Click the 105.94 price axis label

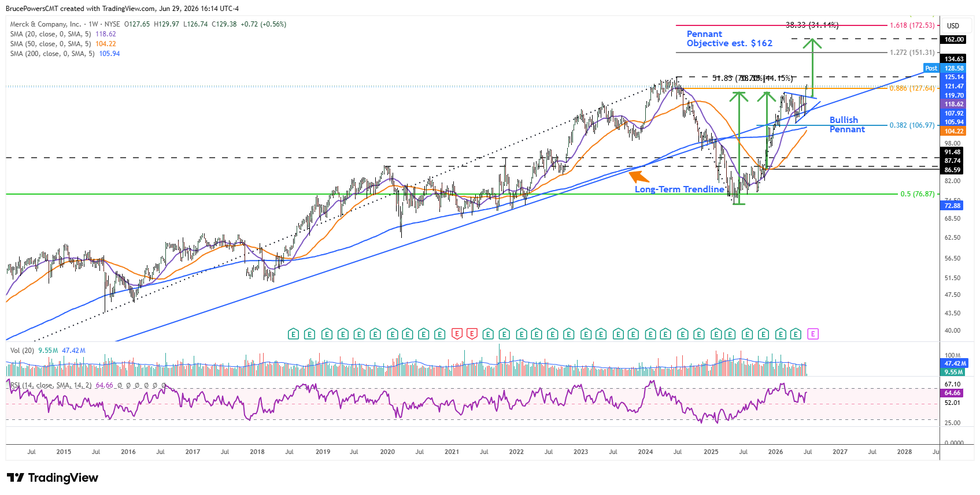(954, 122)
